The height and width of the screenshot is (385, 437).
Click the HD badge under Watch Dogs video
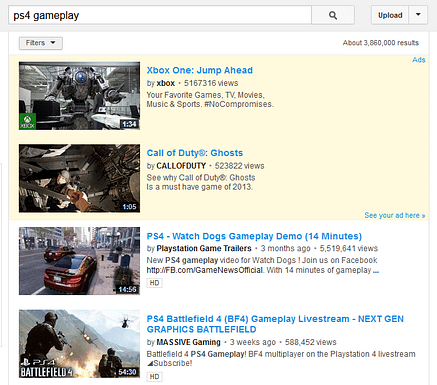tap(154, 283)
